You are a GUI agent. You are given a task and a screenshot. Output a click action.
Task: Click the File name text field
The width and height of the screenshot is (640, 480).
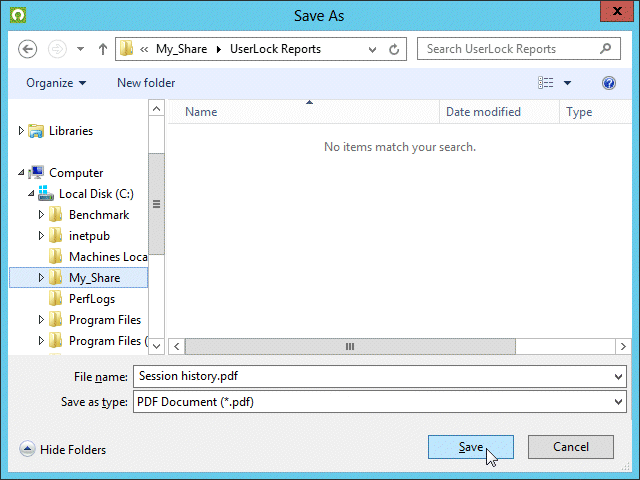coord(370,377)
